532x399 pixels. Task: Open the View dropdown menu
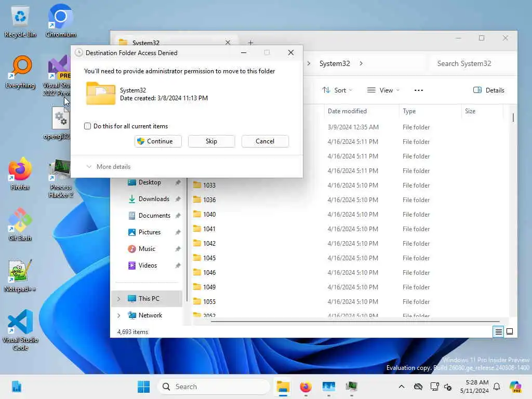383,90
